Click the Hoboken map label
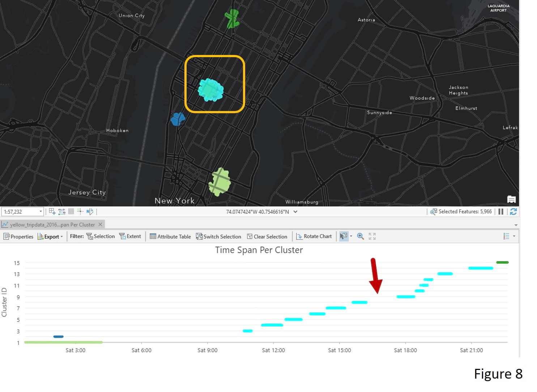The height and width of the screenshot is (392, 537). point(117,131)
